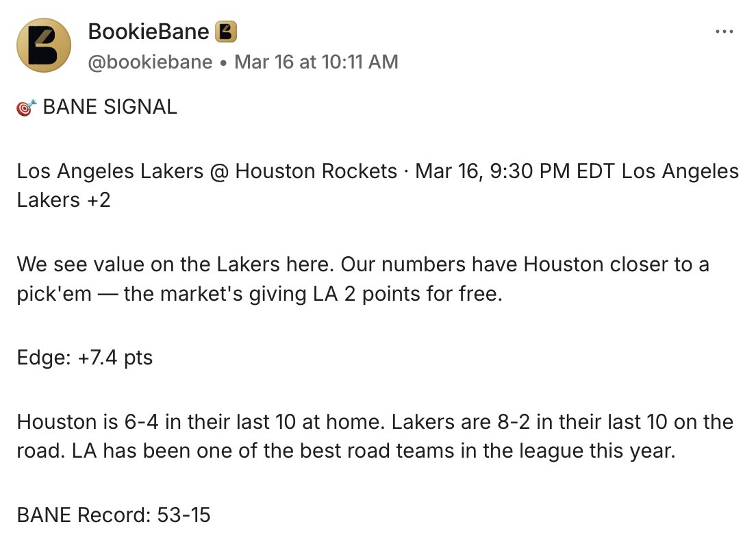Screen dimensions: 756x544
Task: Click the BookieBane display name
Action: tap(148, 32)
